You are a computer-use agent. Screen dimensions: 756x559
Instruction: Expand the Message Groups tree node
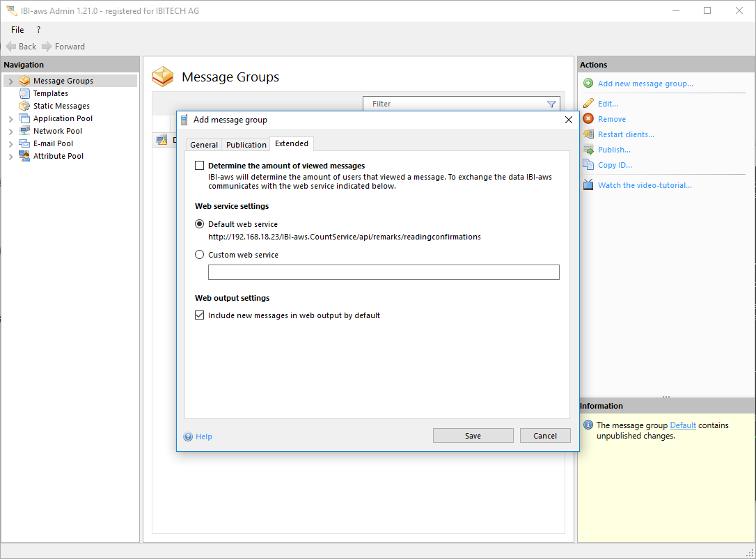[10, 81]
